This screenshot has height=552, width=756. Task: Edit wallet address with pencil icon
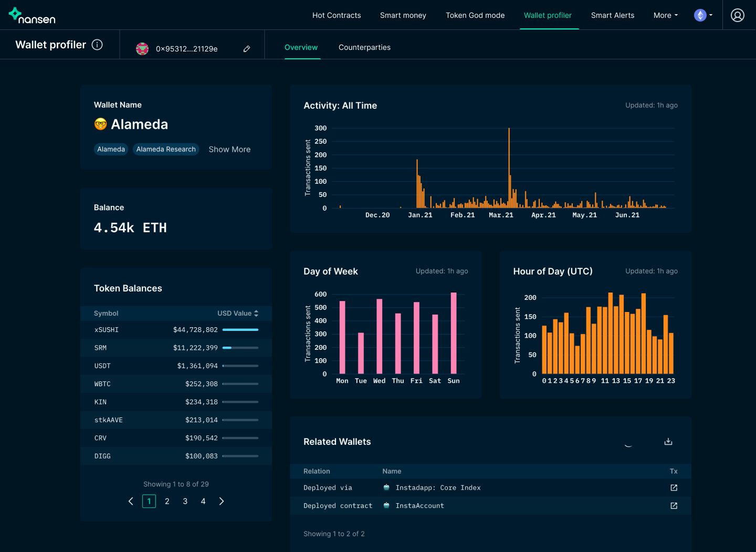click(247, 49)
